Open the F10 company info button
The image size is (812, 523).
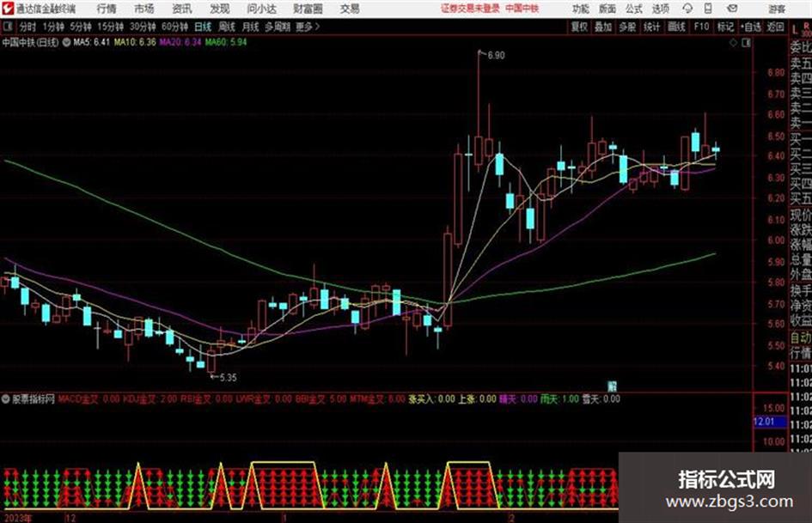[701, 27]
